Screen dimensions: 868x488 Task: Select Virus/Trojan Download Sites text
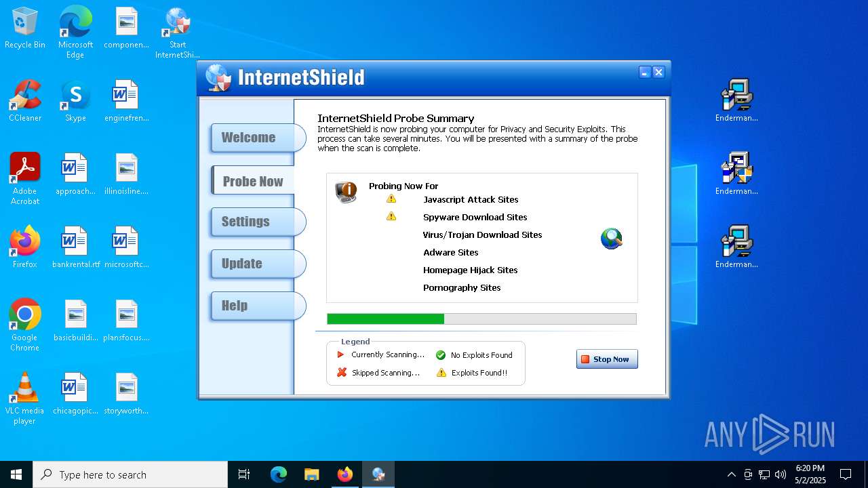click(482, 235)
